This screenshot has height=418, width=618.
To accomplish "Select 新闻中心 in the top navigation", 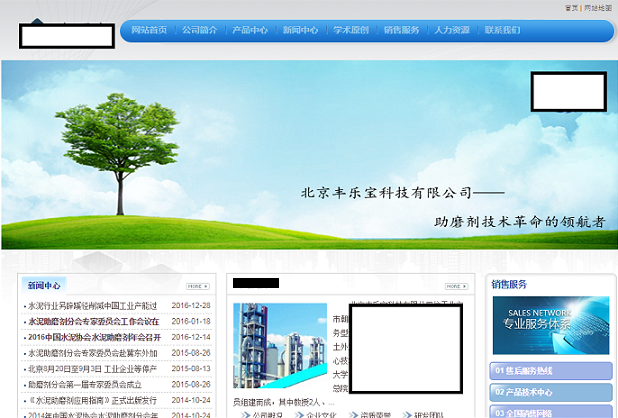I will 301,30.
